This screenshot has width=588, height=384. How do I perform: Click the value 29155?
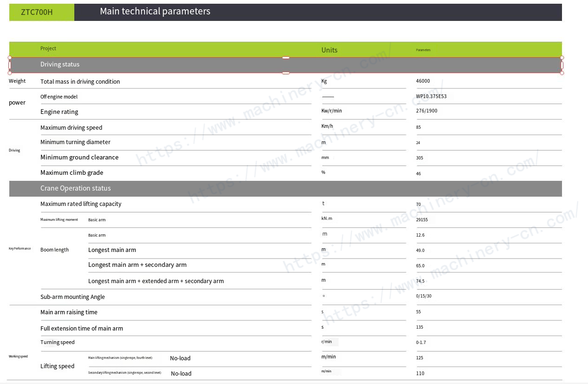coord(422,219)
